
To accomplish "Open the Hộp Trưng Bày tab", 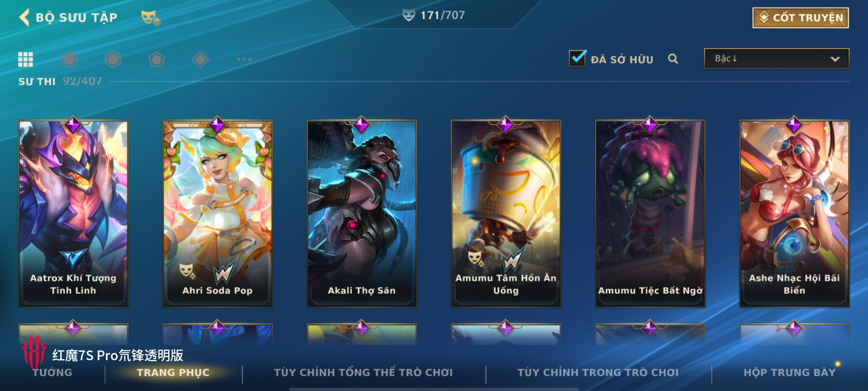I will point(790,373).
